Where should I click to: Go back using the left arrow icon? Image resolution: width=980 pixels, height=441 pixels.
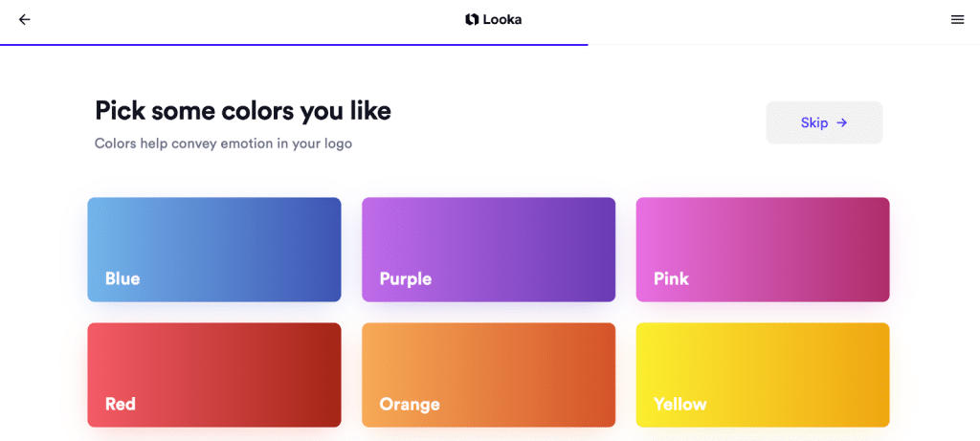pos(24,19)
